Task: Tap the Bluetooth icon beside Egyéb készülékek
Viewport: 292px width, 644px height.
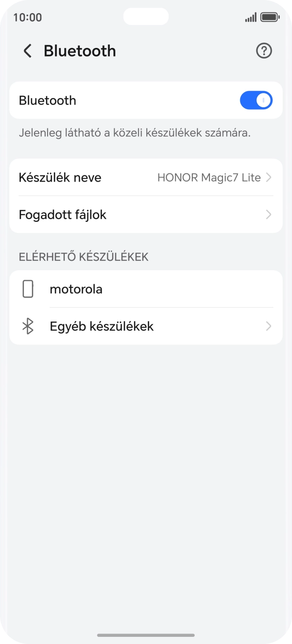Action: 28,326
